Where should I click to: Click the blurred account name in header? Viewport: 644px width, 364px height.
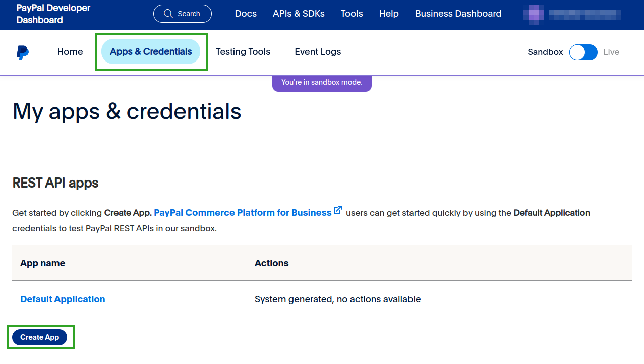(584, 14)
